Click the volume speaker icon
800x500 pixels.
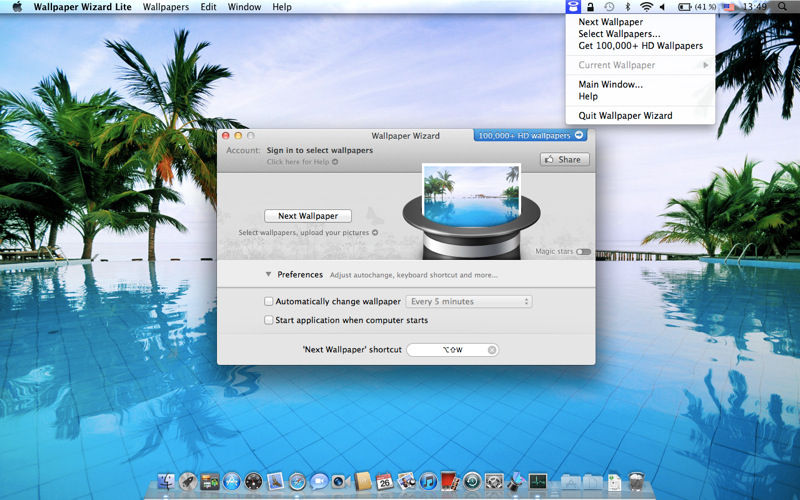663,7
